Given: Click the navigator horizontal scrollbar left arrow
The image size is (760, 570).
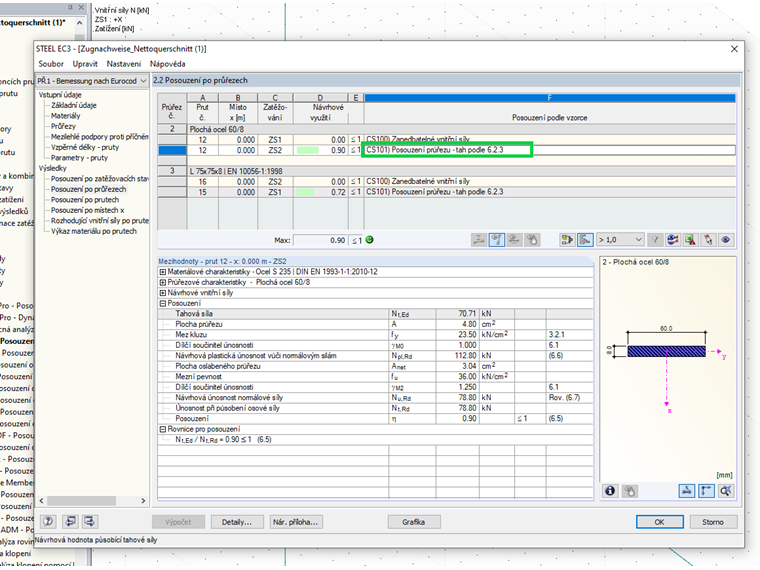Looking at the screenshot, I should [41, 501].
